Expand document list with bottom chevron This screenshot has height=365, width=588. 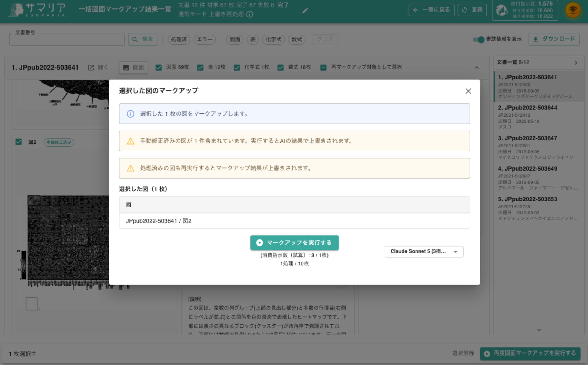(539, 330)
